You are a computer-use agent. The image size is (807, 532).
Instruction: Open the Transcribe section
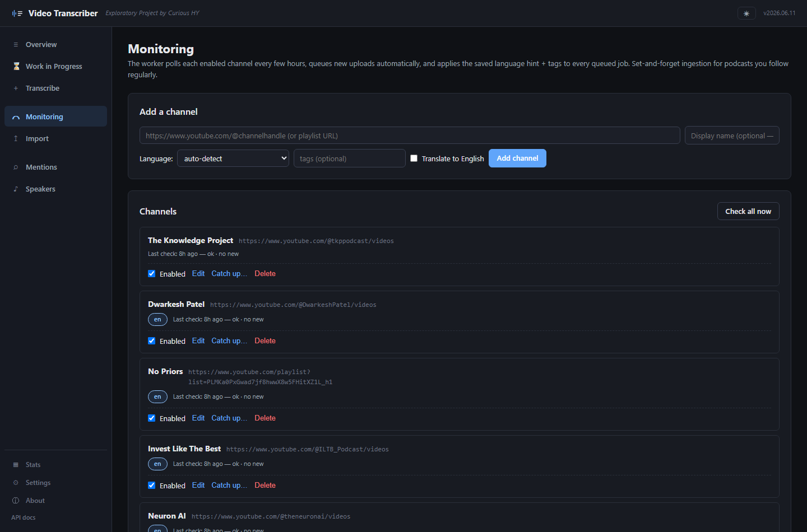click(55, 88)
